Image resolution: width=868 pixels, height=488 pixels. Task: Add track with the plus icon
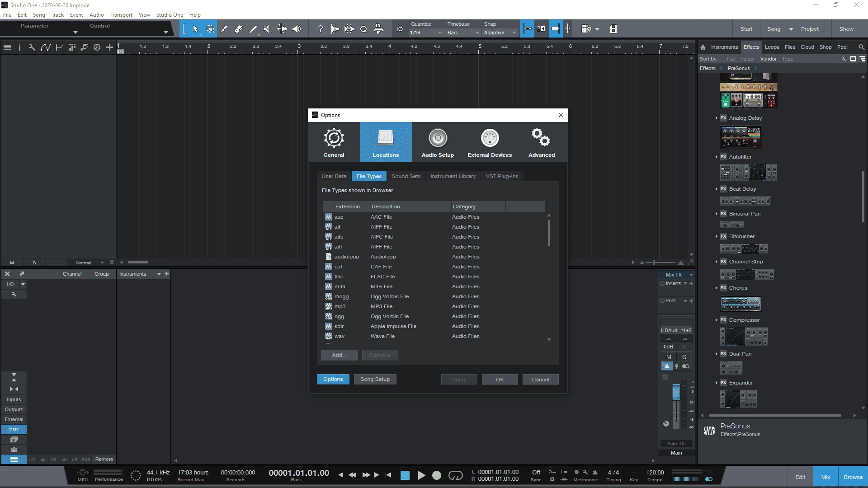(x=109, y=47)
